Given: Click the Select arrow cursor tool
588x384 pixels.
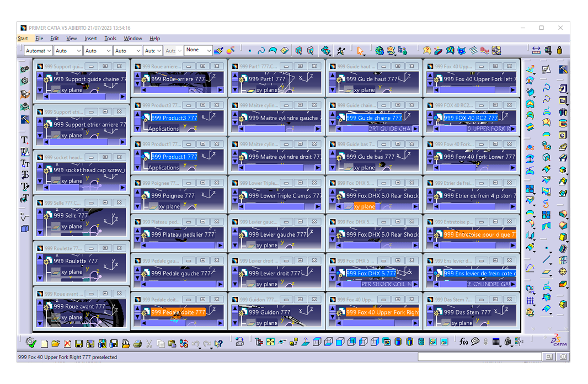Looking at the screenshot, I should [x=360, y=51].
